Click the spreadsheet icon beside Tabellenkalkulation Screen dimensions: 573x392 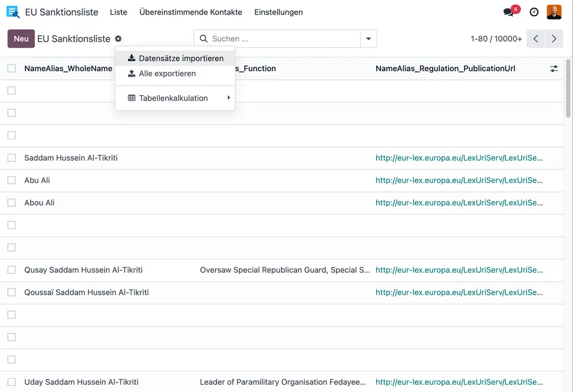131,97
